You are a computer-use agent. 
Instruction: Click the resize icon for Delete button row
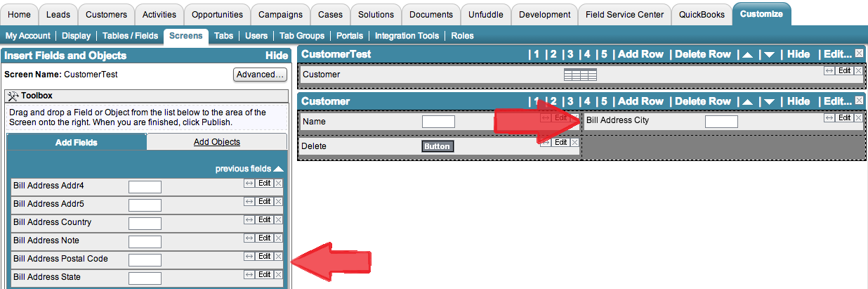tap(545, 143)
